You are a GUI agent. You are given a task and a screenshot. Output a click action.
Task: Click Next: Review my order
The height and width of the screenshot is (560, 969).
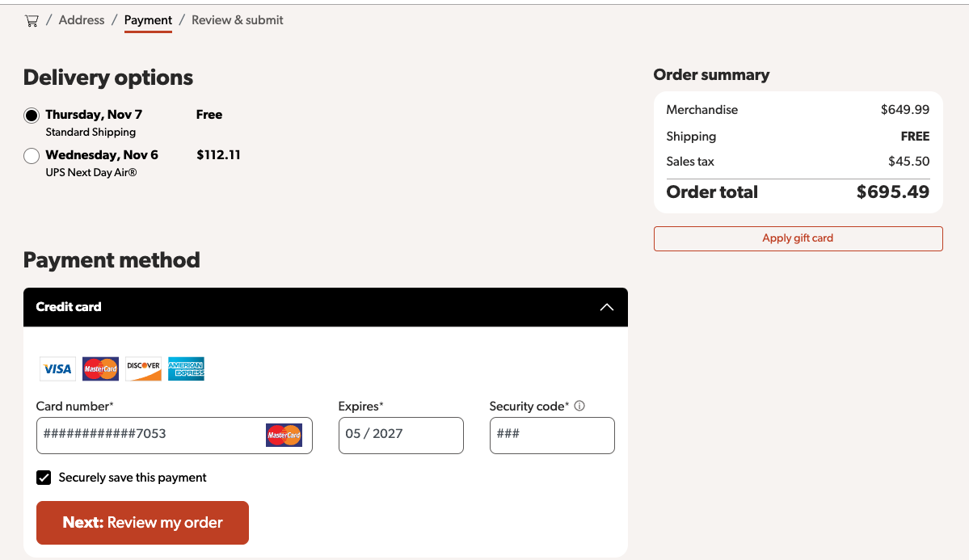pos(141,522)
